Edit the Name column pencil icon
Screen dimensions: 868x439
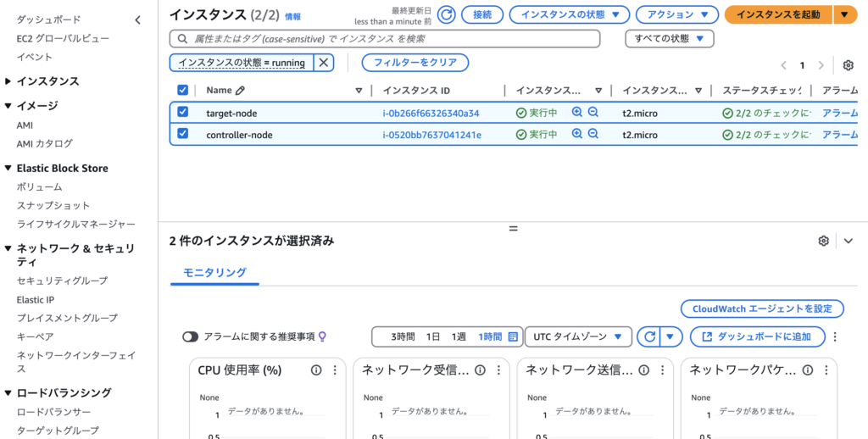click(240, 90)
